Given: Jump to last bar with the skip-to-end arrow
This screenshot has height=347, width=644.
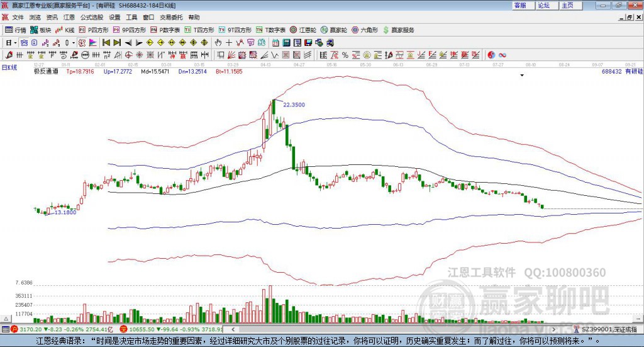Looking at the screenshot, I should tap(117, 43).
